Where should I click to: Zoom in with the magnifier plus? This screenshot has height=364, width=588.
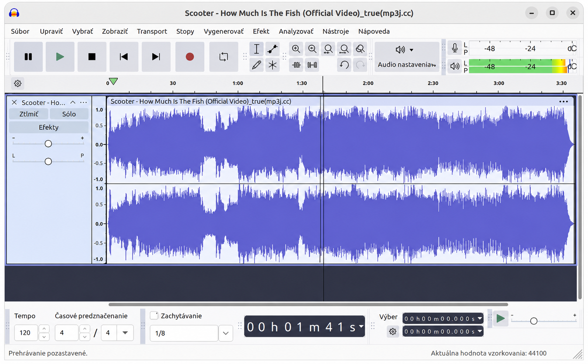296,49
